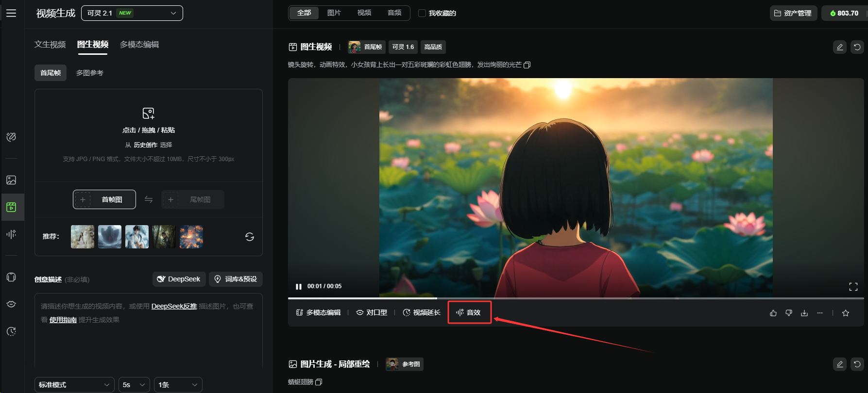Expand the 可灵 2.1 model dropdown

coord(132,13)
